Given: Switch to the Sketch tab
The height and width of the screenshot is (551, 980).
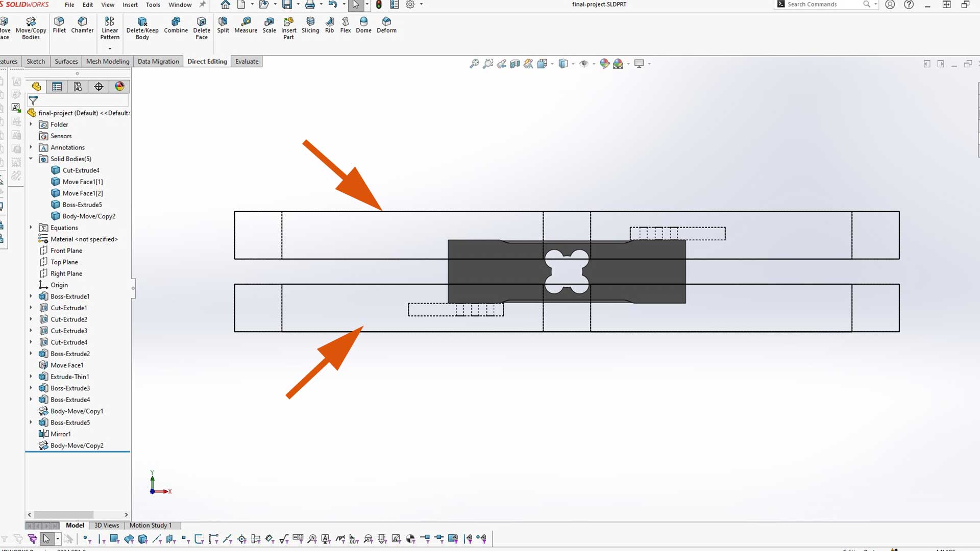Looking at the screenshot, I should [36, 61].
